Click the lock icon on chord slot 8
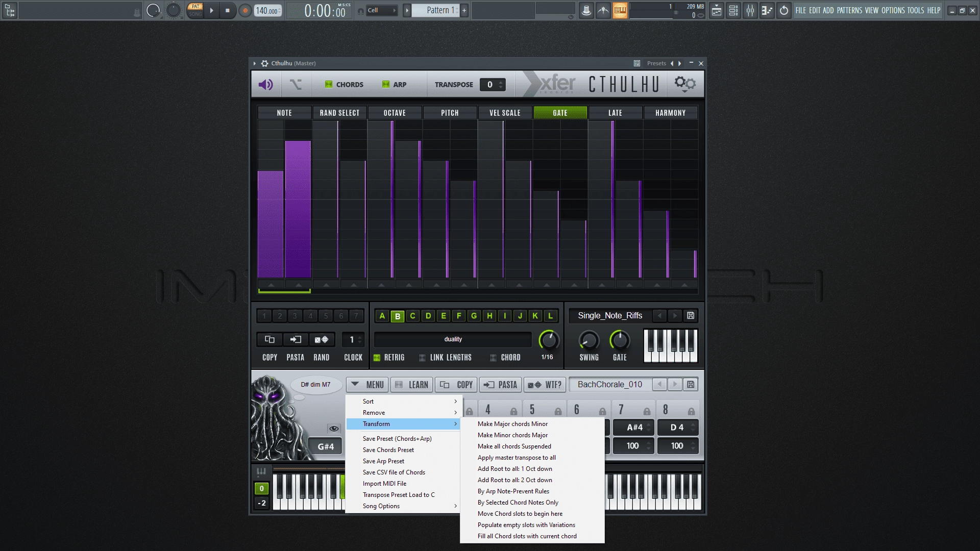 691,411
